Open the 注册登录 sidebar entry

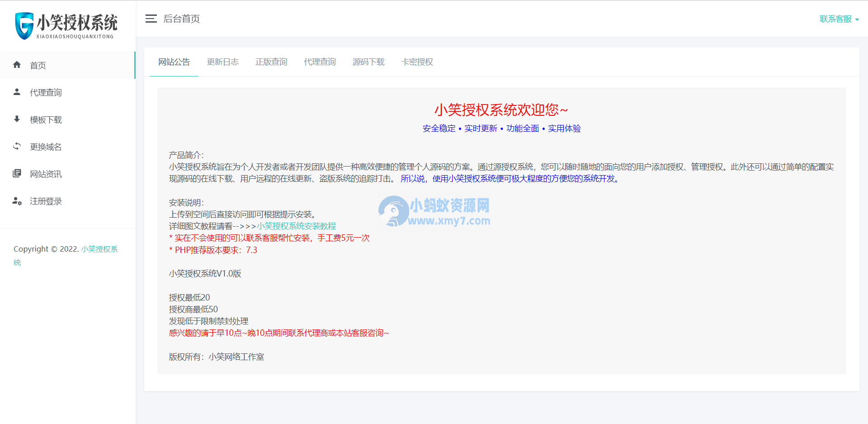coord(46,201)
